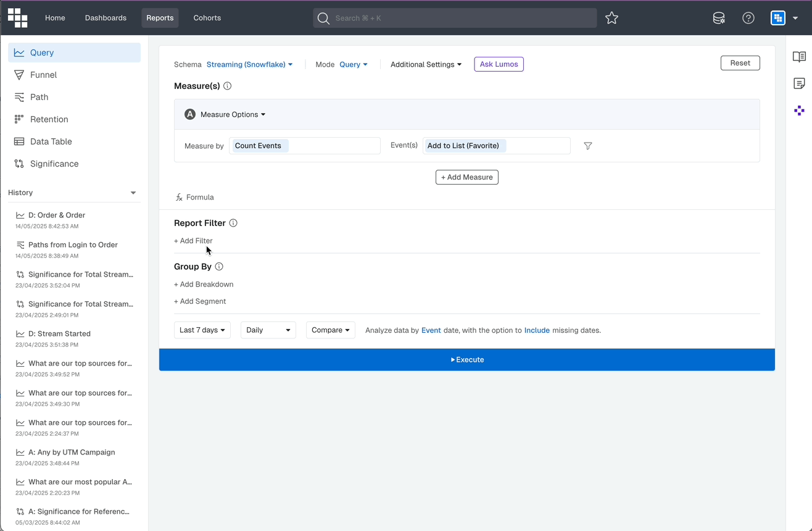Viewport: 812px width, 531px height.
Task: Open the documentation book icon
Action: pyautogui.click(x=799, y=57)
